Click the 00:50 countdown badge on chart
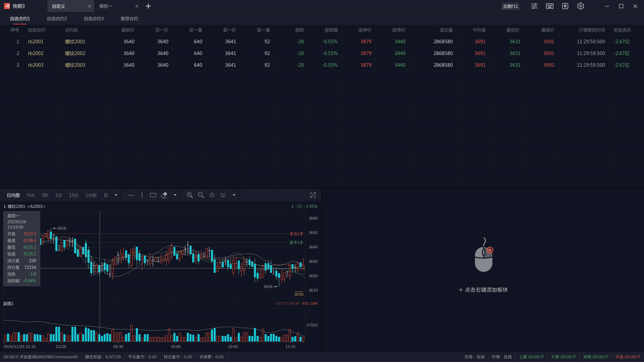Viewport: 644px width, 362px height. [x=299, y=294]
